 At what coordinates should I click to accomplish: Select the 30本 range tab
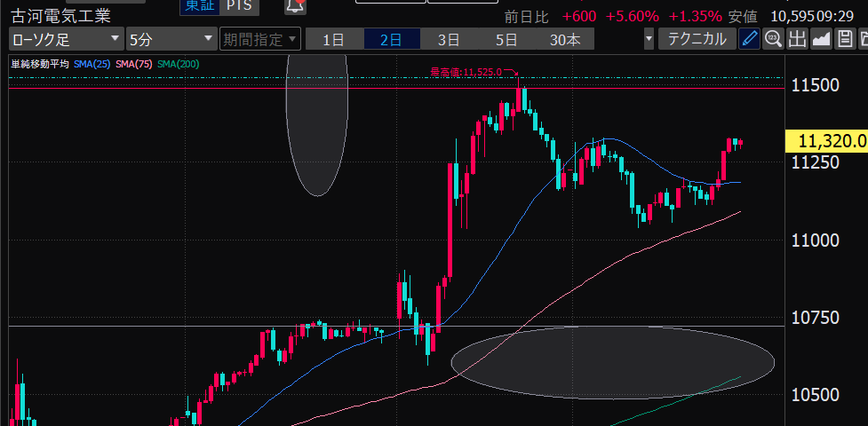[565, 39]
